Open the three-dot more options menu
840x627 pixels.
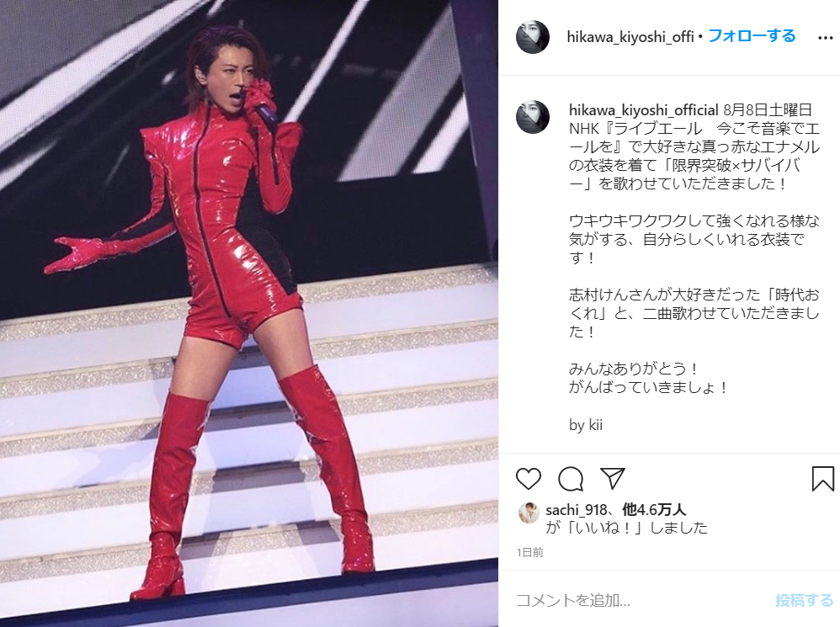pos(825,38)
